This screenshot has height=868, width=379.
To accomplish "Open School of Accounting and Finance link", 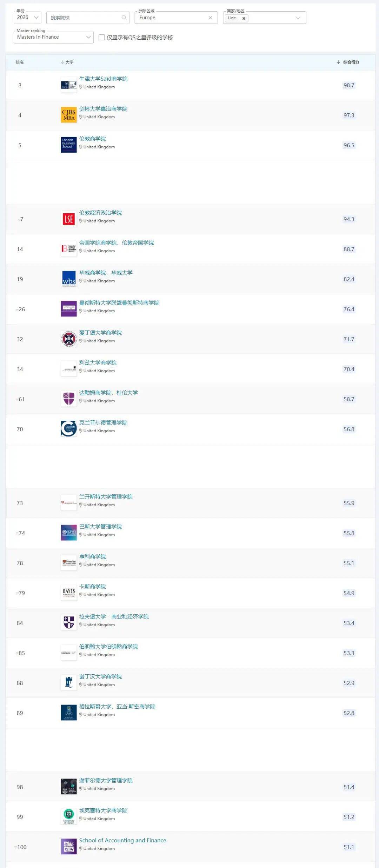I will tap(122, 840).
